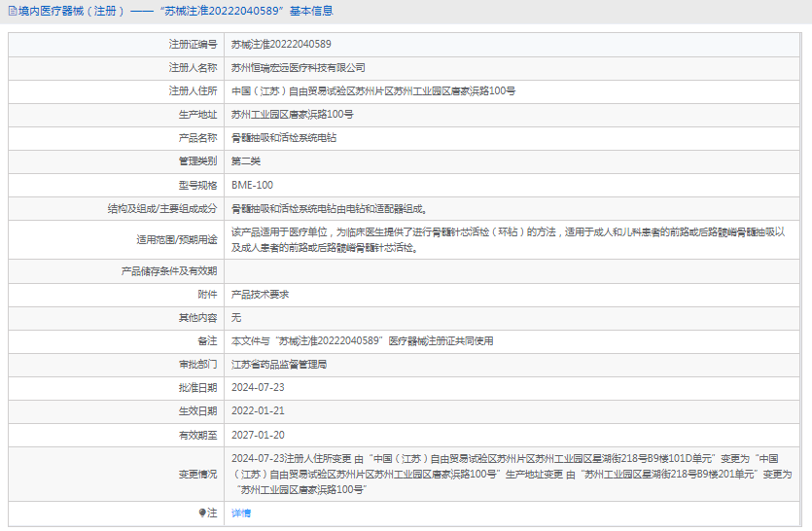
Task: Select product name 骨髓抽吸和活检系统电钻
Action: (284, 138)
